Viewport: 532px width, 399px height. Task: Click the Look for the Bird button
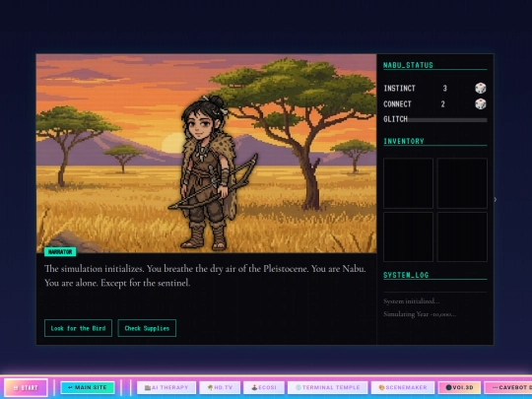(x=78, y=328)
